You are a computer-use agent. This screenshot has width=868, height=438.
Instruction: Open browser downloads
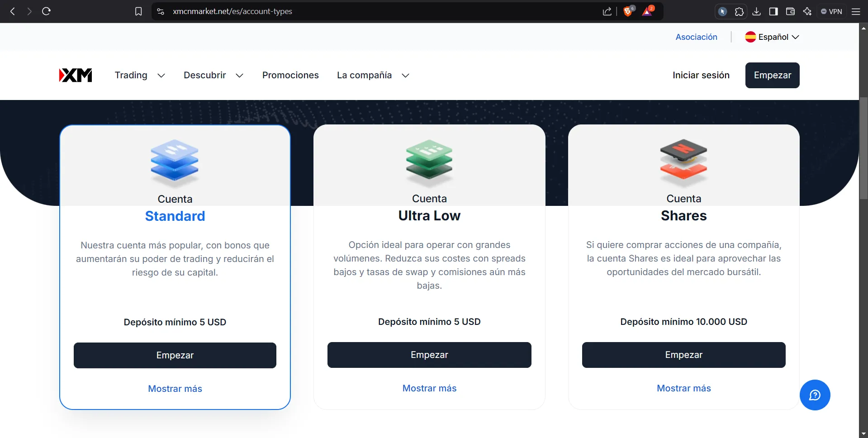[756, 11]
